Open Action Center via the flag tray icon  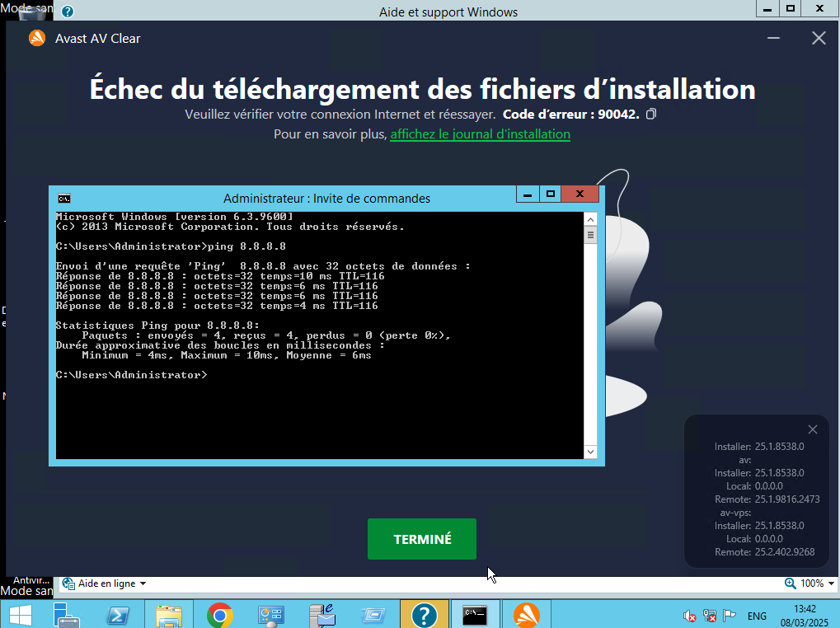(x=729, y=616)
